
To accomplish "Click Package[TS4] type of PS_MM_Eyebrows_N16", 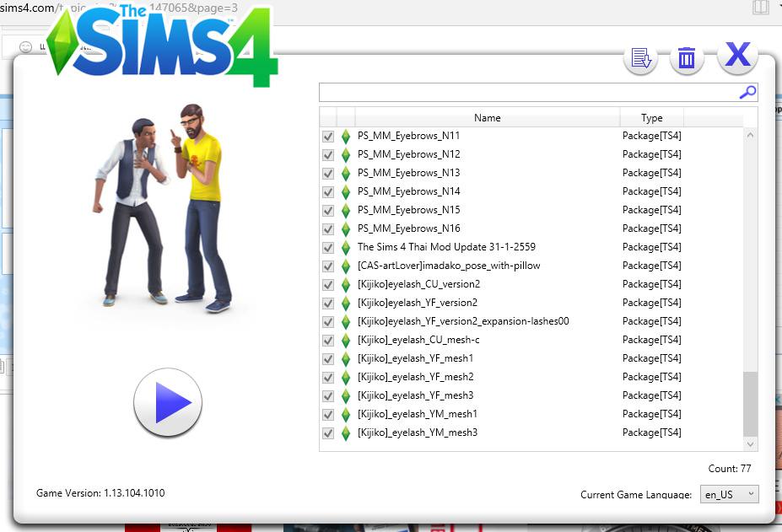I will (x=652, y=228).
